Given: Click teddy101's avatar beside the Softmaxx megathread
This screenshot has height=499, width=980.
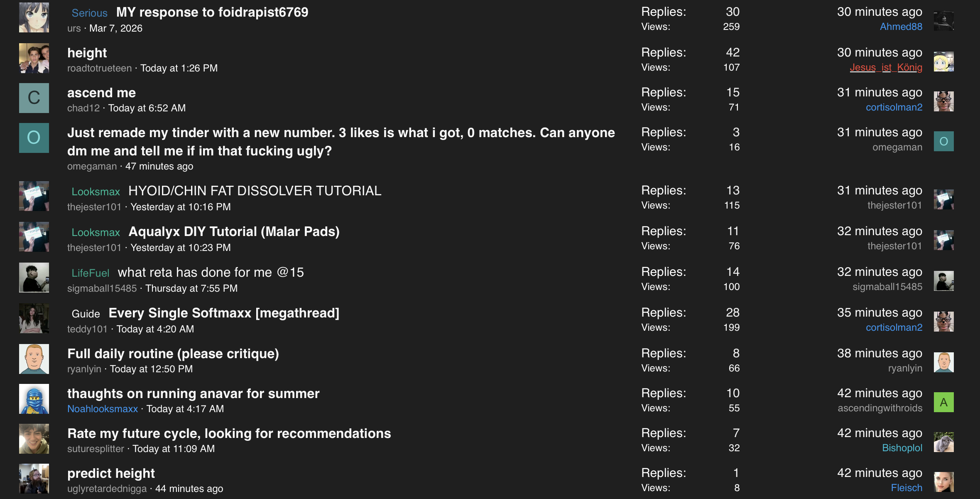Looking at the screenshot, I should coord(34,318).
